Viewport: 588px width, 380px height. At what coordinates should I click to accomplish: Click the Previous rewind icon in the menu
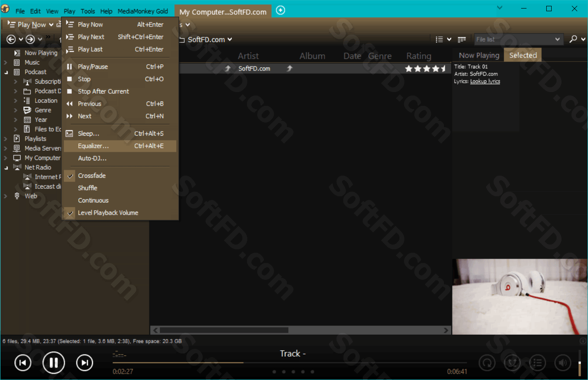point(70,104)
